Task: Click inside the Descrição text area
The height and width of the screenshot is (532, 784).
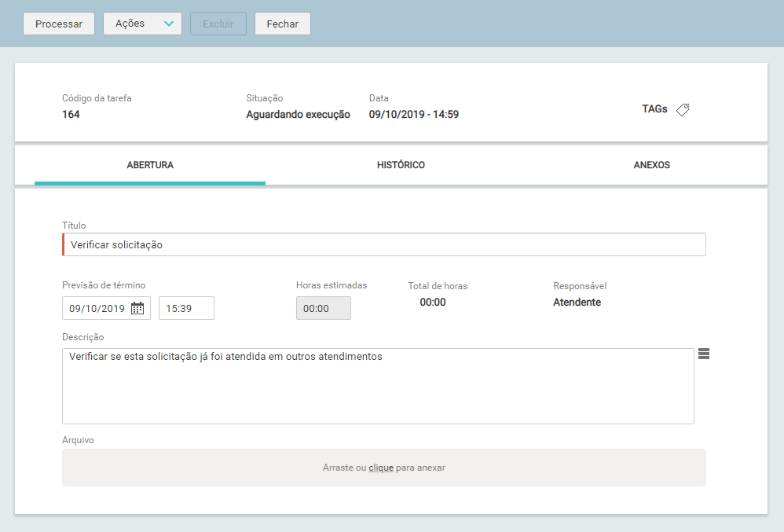Action: click(x=378, y=386)
